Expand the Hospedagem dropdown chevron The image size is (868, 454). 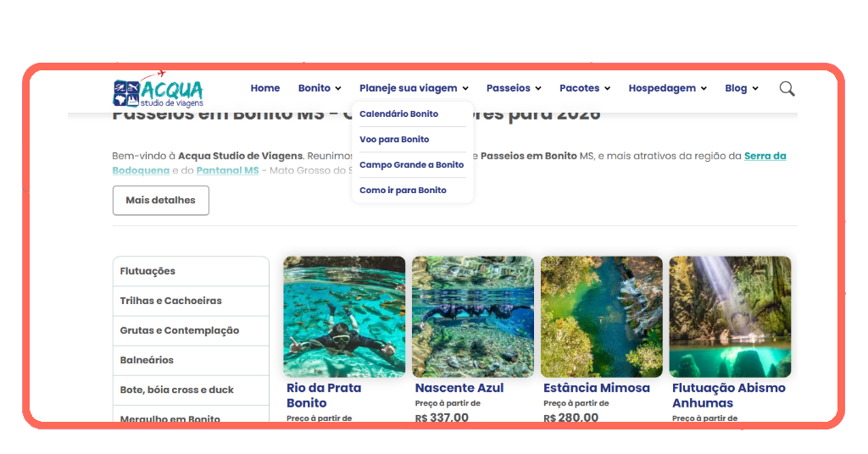point(704,88)
